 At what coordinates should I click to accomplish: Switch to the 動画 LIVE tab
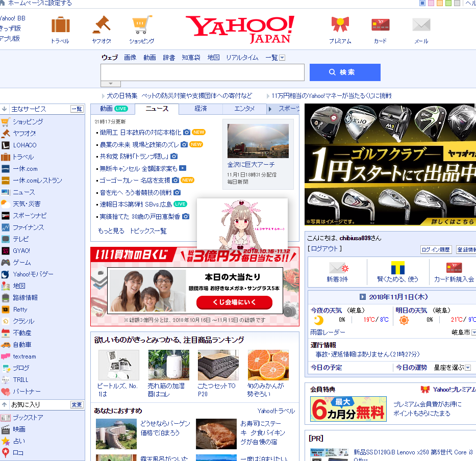pos(113,109)
